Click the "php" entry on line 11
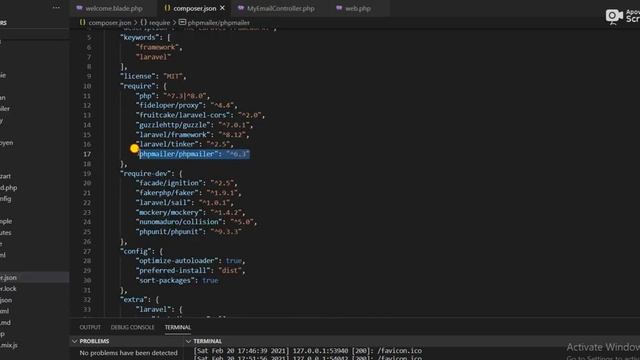Image resolution: width=640 pixels, height=360 pixels. point(173,96)
